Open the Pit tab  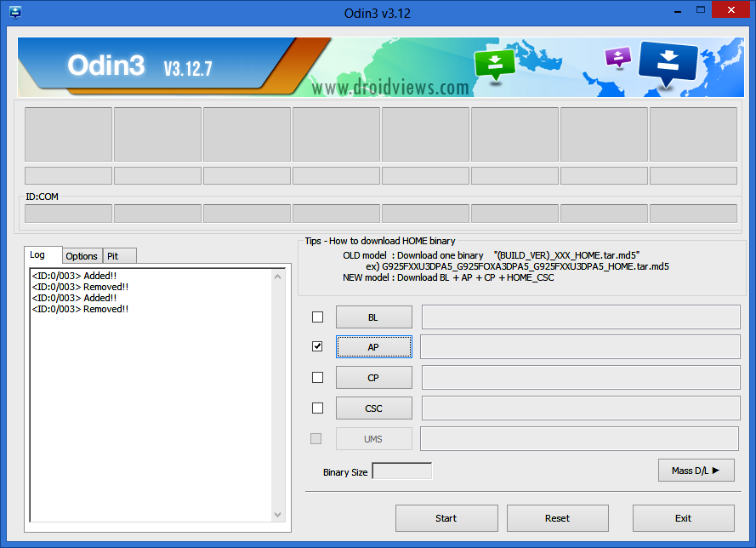[120, 256]
